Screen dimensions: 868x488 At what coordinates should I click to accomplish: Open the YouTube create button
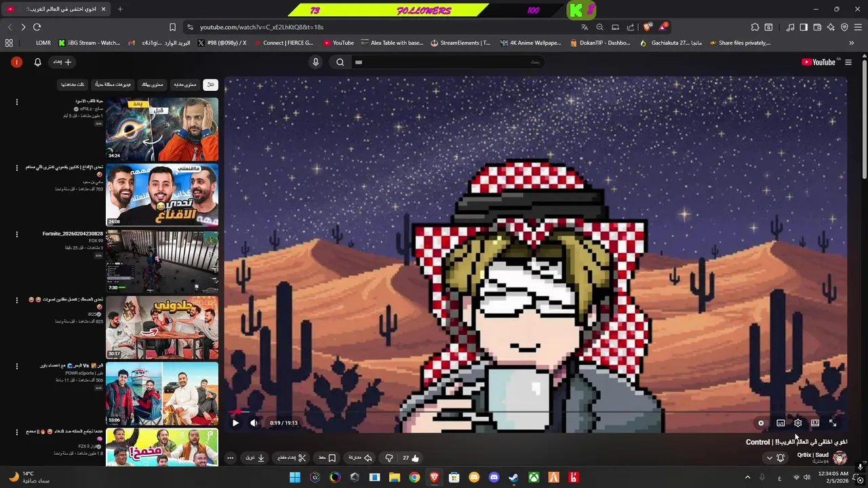(x=62, y=62)
